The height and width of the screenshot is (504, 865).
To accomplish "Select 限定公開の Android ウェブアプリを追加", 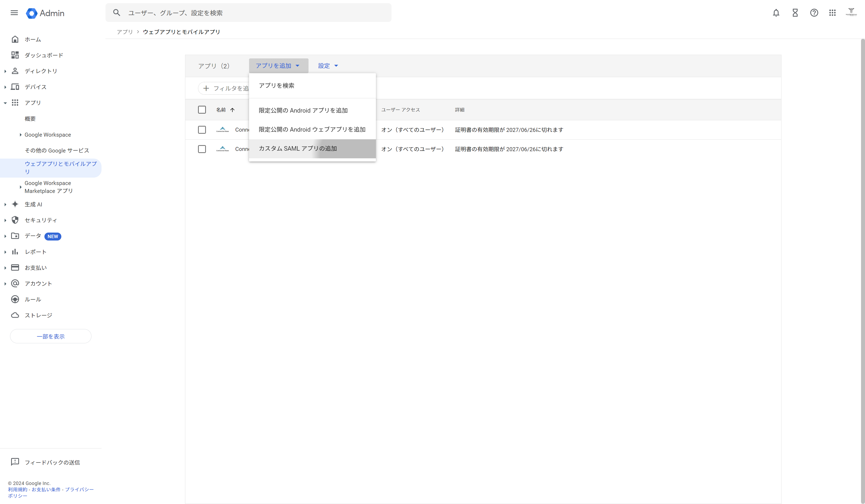I will pos(312,129).
